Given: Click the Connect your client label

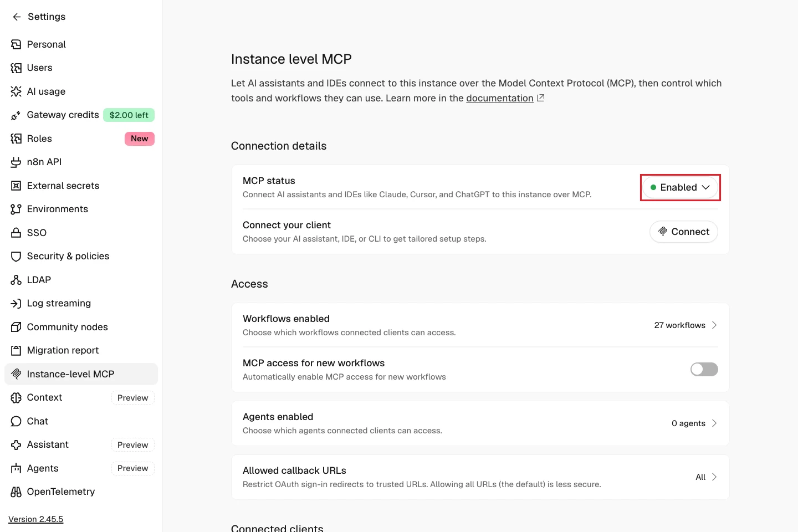Looking at the screenshot, I should point(287,225).
